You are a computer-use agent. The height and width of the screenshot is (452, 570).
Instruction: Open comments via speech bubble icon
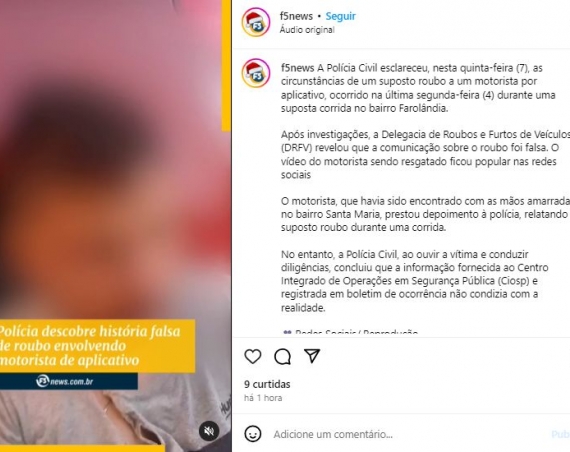pos(282,356)
